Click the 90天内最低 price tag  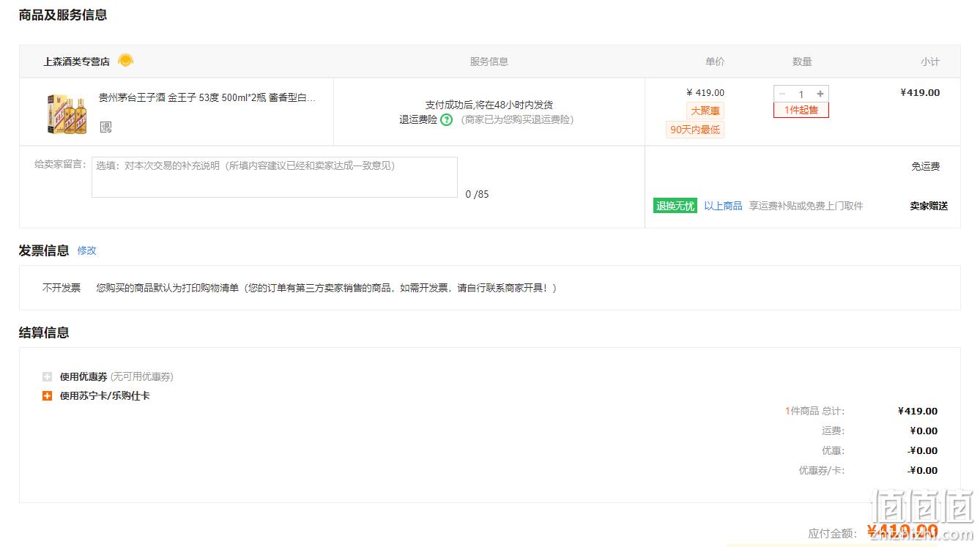click(x=695, y=130)
